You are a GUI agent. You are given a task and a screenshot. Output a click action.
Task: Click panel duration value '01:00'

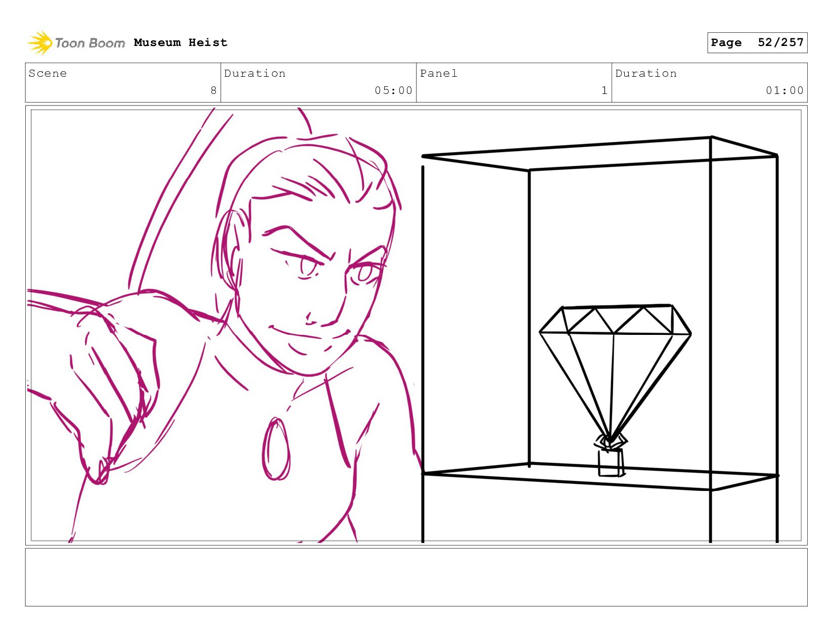tap(784, 90)
